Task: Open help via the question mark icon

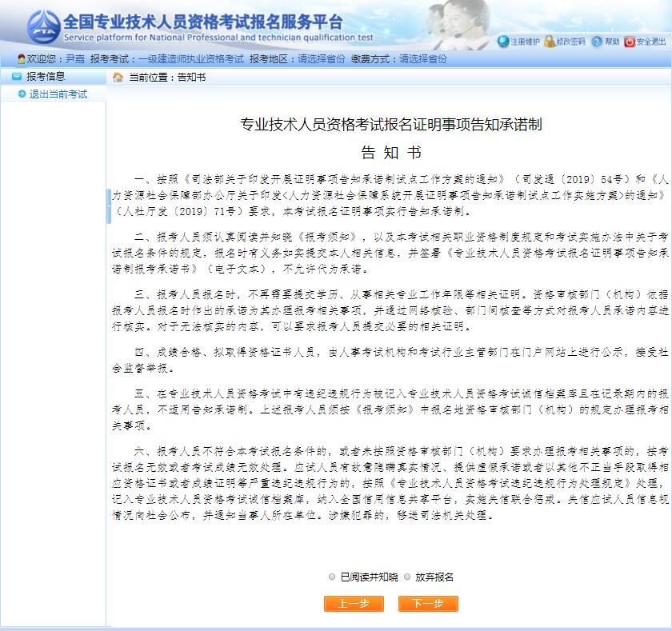Action: [597, 42]
